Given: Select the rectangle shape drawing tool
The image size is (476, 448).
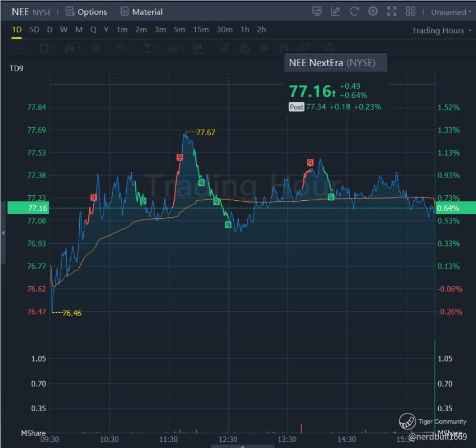Looking at the screenshot, I should (x=43, y=48).
